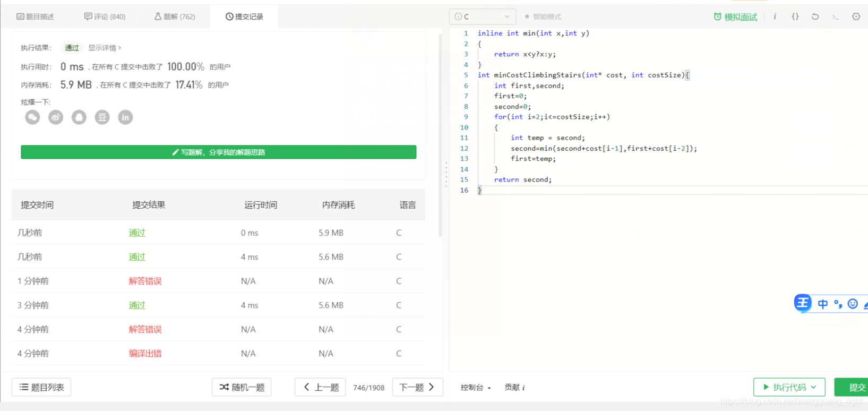This screenshot has width=868, height=411.
Task: Reset code with the undo arrow icon
Action: point(815,16)
